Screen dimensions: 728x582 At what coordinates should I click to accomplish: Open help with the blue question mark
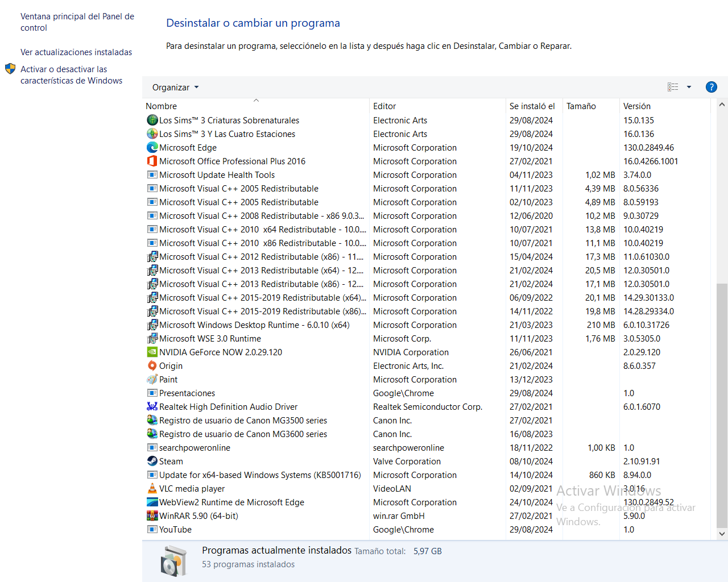point(711,87)
